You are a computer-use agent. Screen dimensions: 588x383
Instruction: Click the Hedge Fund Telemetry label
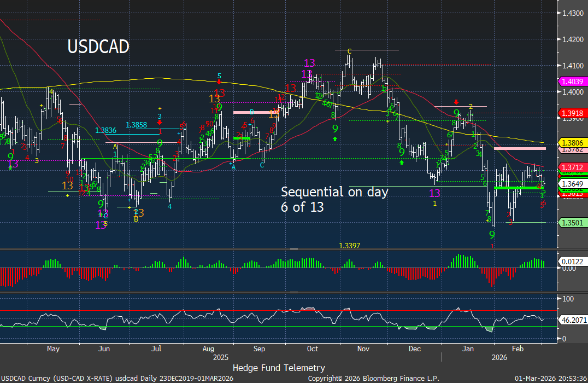tap(279, 368)
